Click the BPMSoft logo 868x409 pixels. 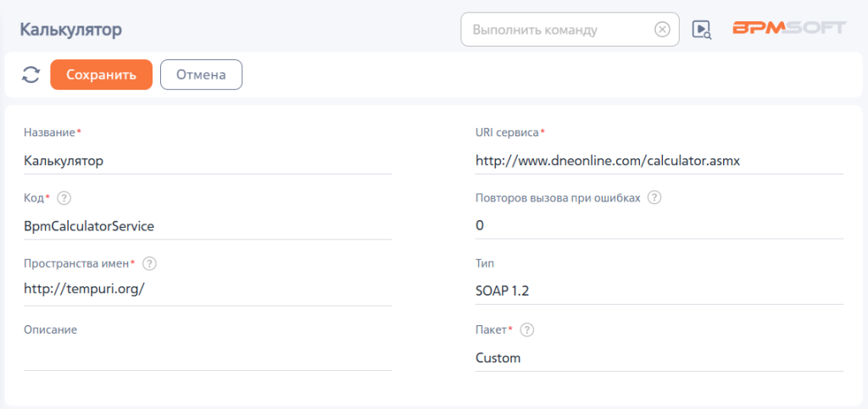pos(789,28)
